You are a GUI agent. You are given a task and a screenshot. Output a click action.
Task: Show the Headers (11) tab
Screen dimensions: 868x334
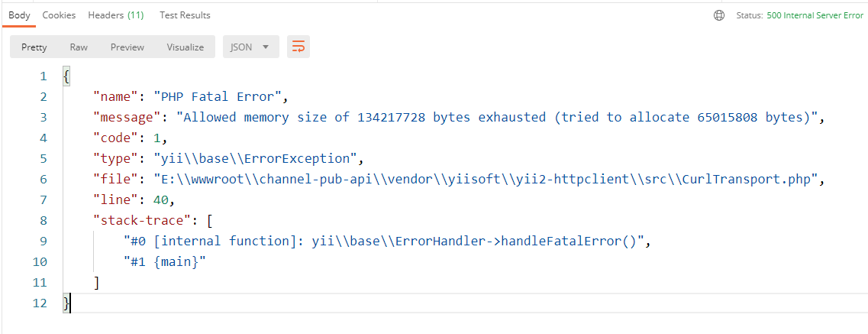[115, 15]
